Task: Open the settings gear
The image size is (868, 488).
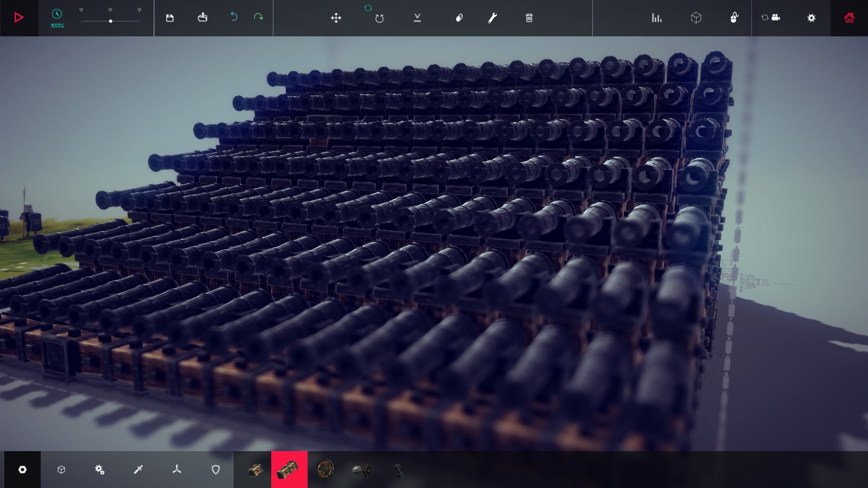Action: 811,18
